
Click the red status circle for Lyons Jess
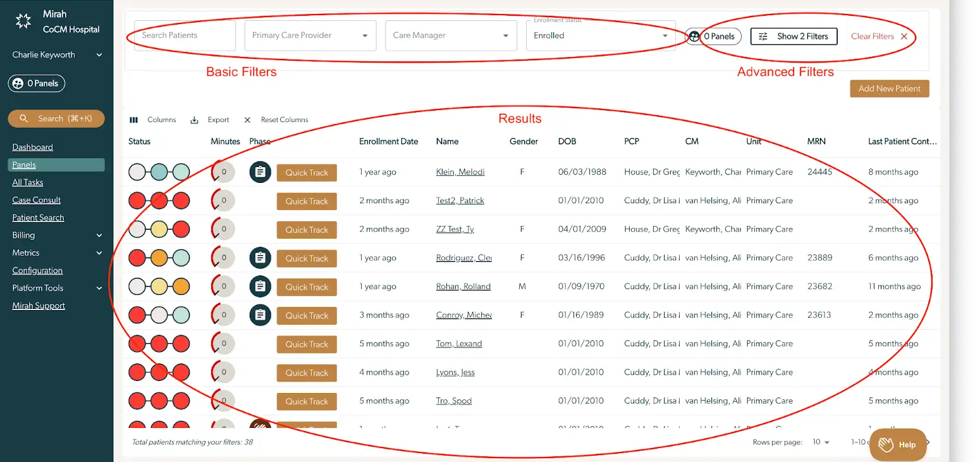point(138,372)
